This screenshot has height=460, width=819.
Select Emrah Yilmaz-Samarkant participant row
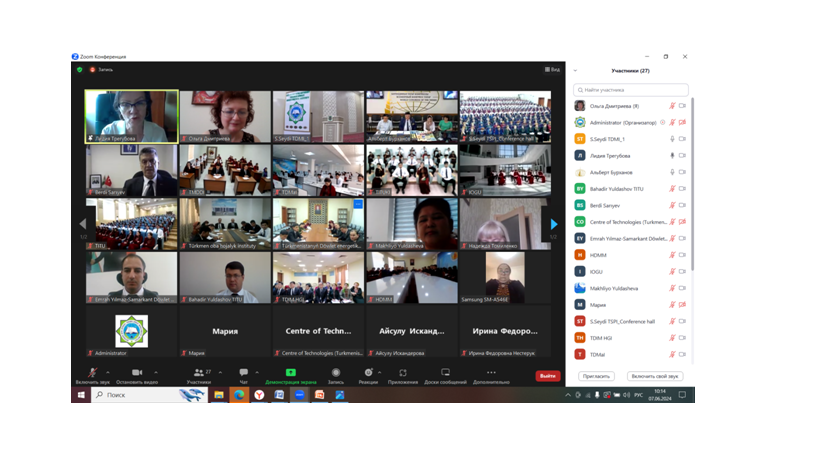[631, 238]
